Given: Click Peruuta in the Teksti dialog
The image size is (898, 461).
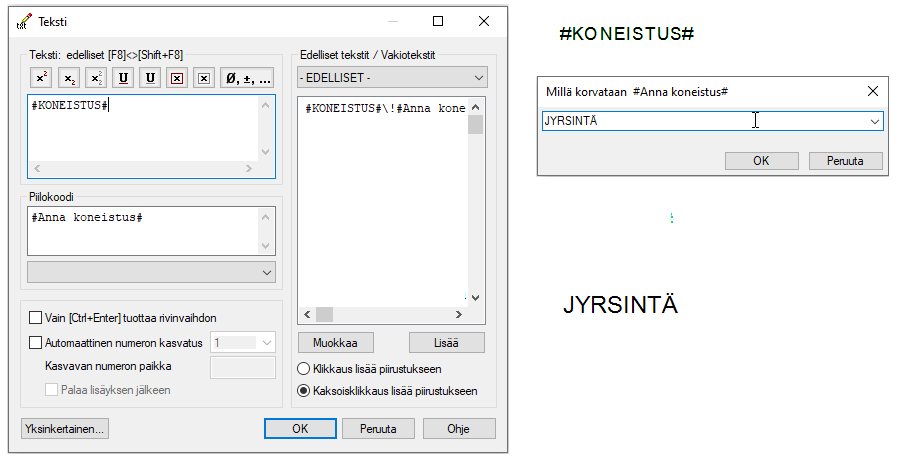Looking at the screenshot, I should pos(378,429).
